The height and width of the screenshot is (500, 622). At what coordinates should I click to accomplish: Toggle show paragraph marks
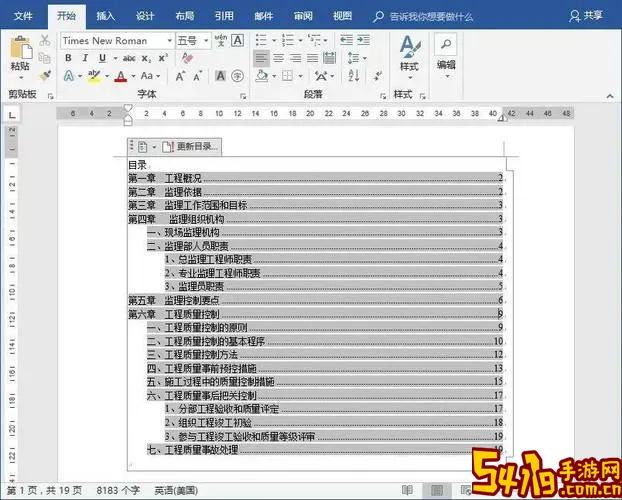[378, 75]
